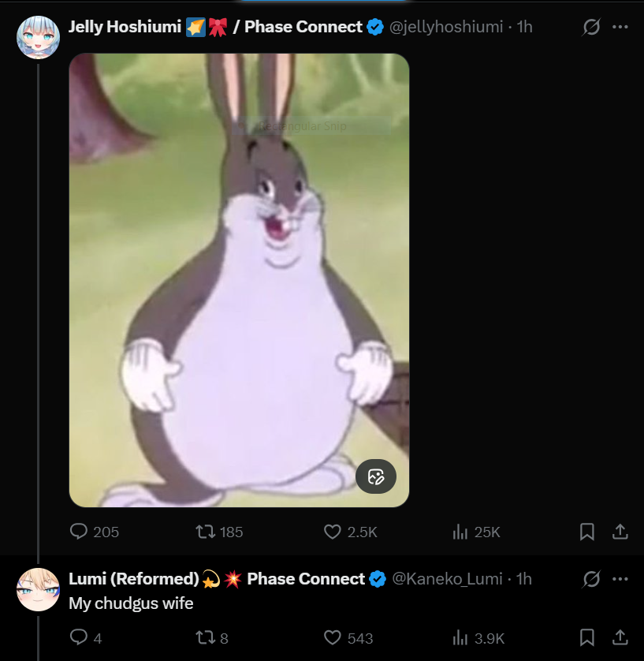Repost Jelly Hoshiumi's post with 185 reposts
644x661 pixels.
pyautogui.click(x=219, y=532)
